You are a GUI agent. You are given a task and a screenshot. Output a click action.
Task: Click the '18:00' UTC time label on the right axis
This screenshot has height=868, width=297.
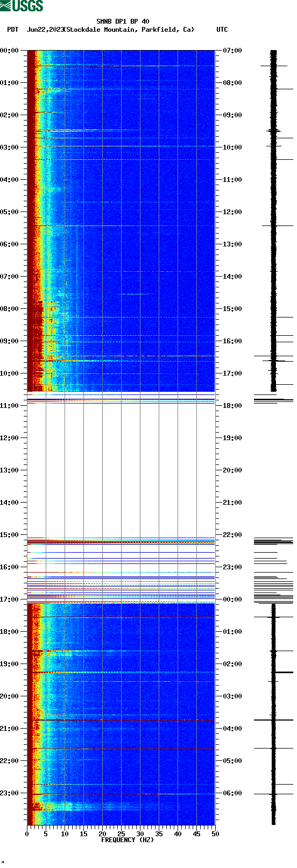click(x=232, y=406)
